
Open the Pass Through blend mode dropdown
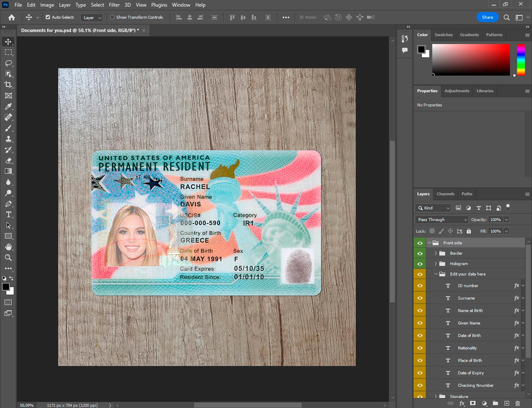[x=442, y=220]
